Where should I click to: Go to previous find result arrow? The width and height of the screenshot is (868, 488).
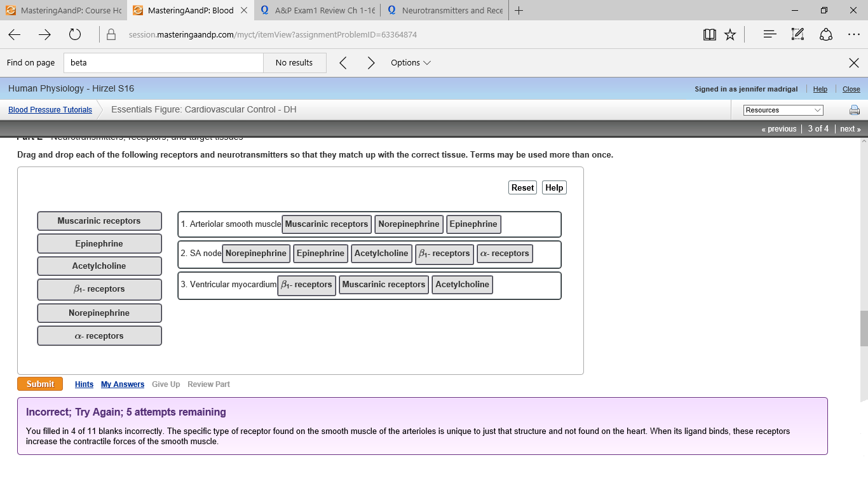[x=342, y=63]
